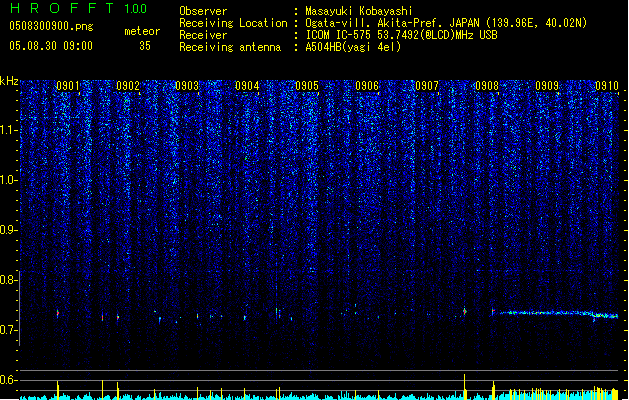
Task: Click the 0908 time marker
Action: tap(487, 86)
